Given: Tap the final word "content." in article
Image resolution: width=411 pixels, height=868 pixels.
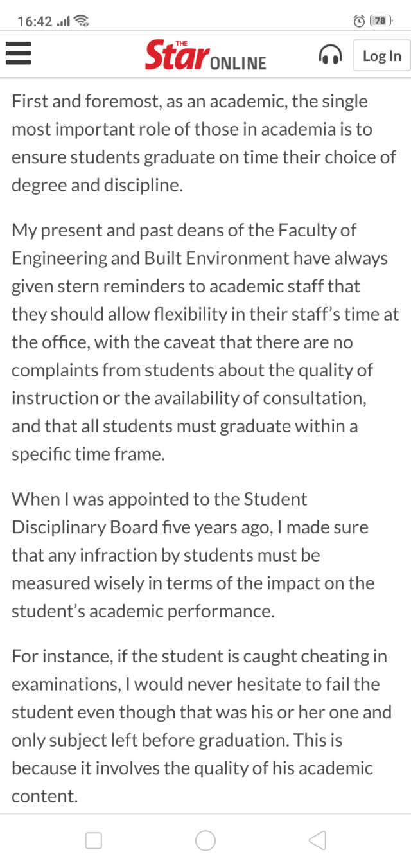Looking at the screenshot, I should (x=44, y=796).
